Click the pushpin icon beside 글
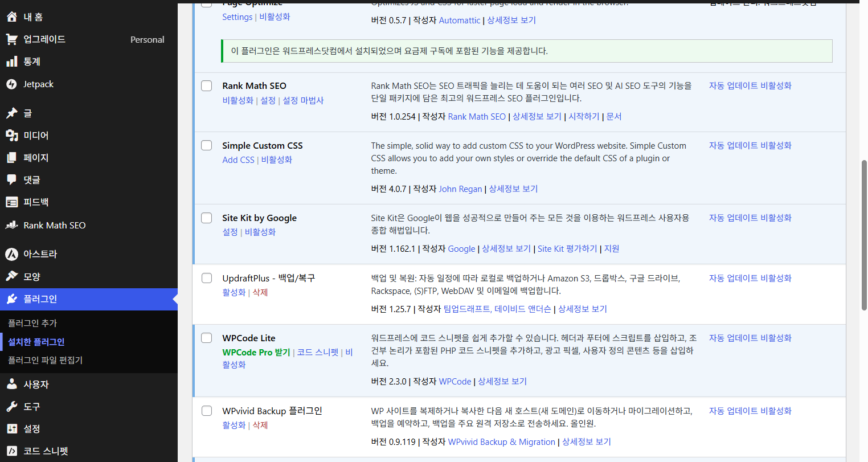The height and width of the screenshot is (462, 868). (x=11, y=113)
